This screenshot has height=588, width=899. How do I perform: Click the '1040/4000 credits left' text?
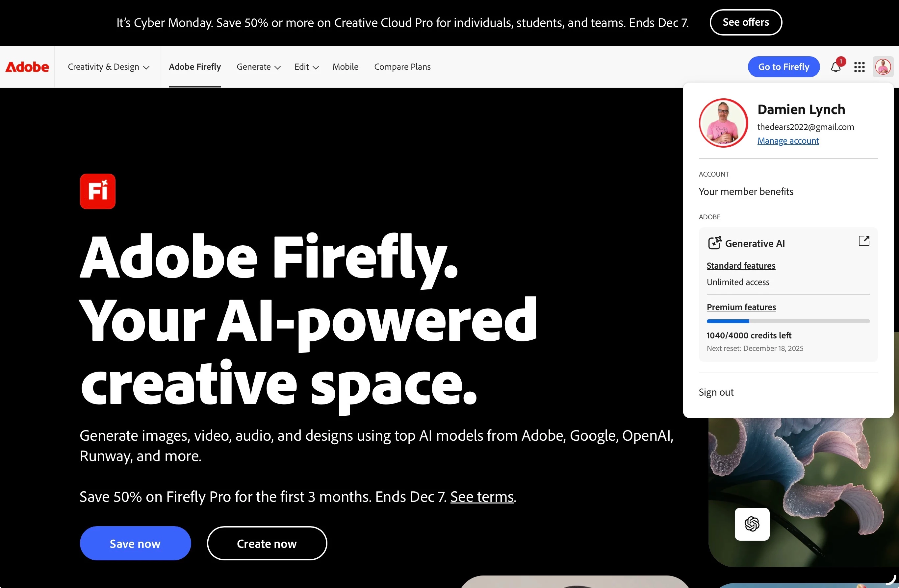point(749,335)
